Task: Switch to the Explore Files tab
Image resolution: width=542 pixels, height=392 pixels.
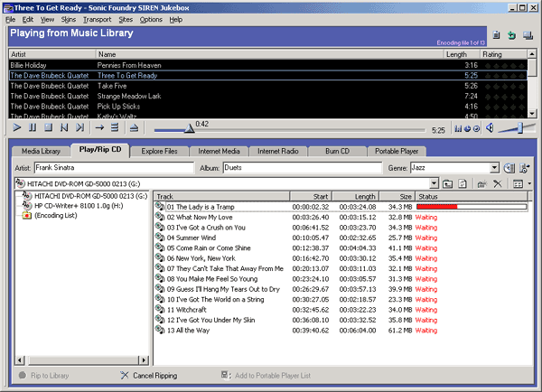Action: [159, 152]
